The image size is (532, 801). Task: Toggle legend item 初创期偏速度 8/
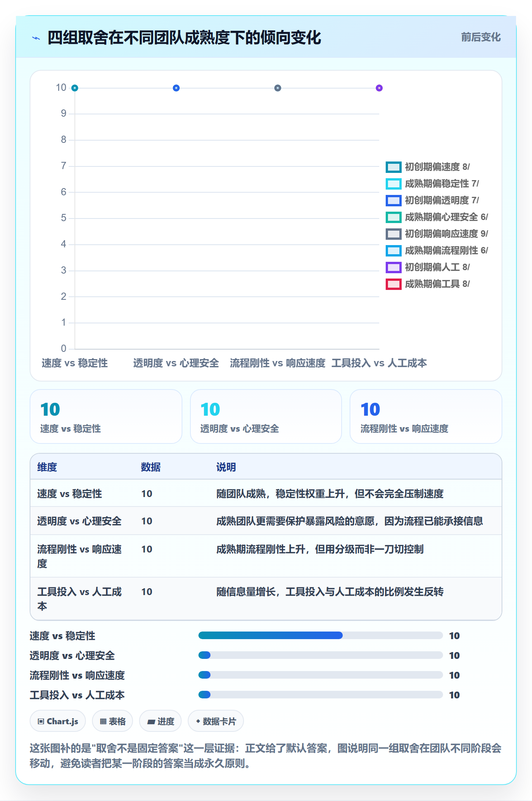(428, 167)
